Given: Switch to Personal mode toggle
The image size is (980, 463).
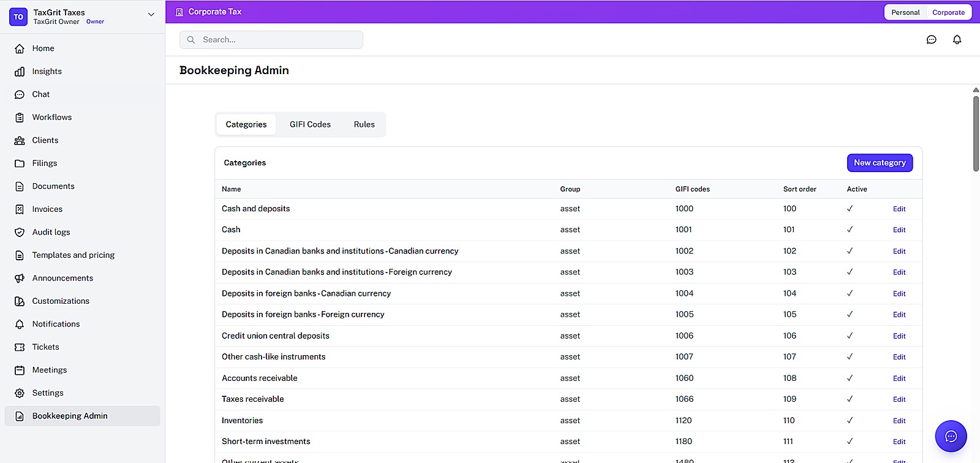Looking at the screenshot, I should click(905, 12).
